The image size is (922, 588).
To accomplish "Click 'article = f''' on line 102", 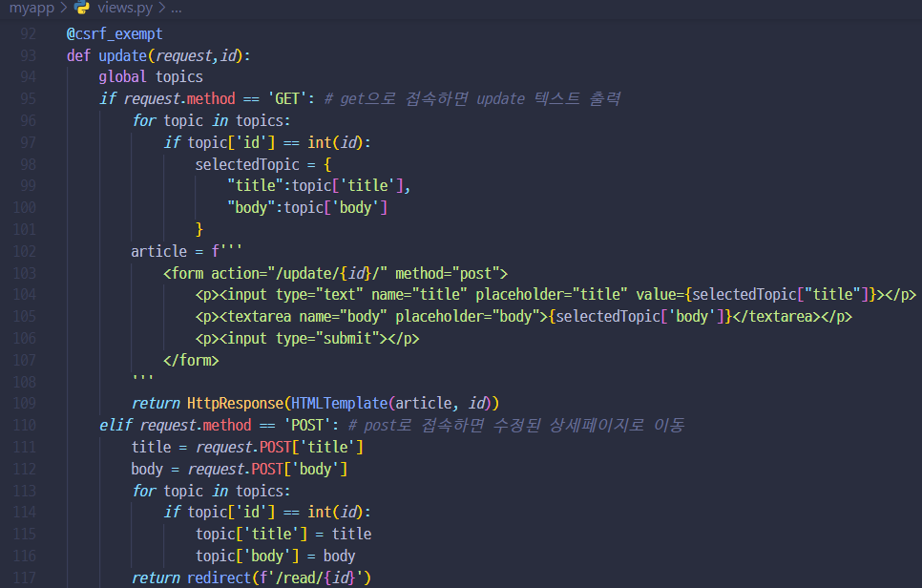I will tap(186, 252).
